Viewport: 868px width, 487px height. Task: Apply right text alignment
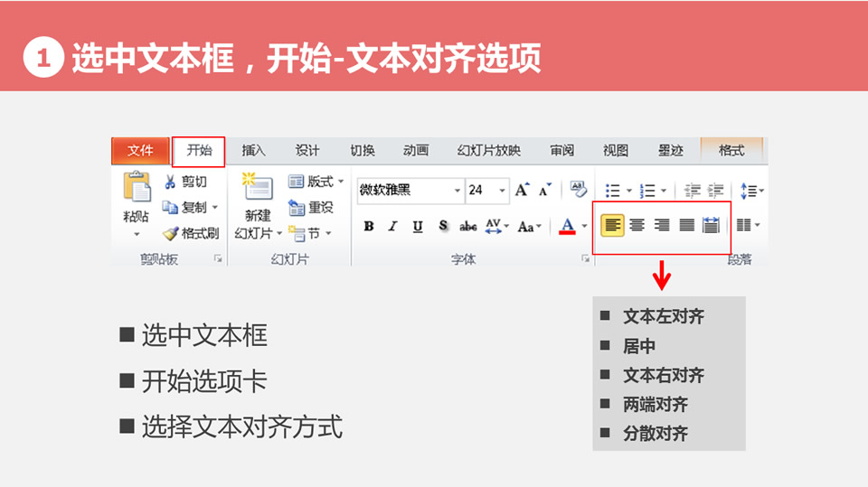point(662,225)
